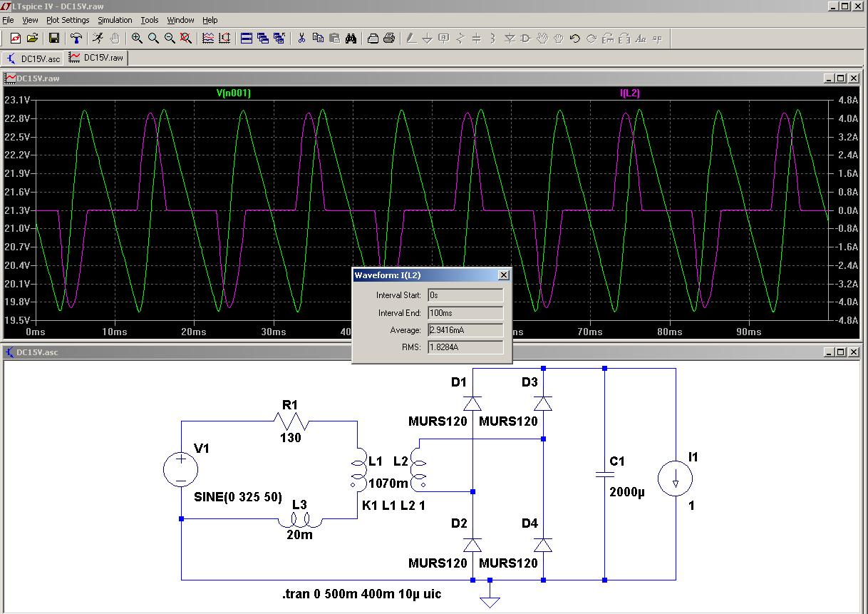Click the Zoom in magnifier icon
The image size is (868, 614).
tap(137, 39)
